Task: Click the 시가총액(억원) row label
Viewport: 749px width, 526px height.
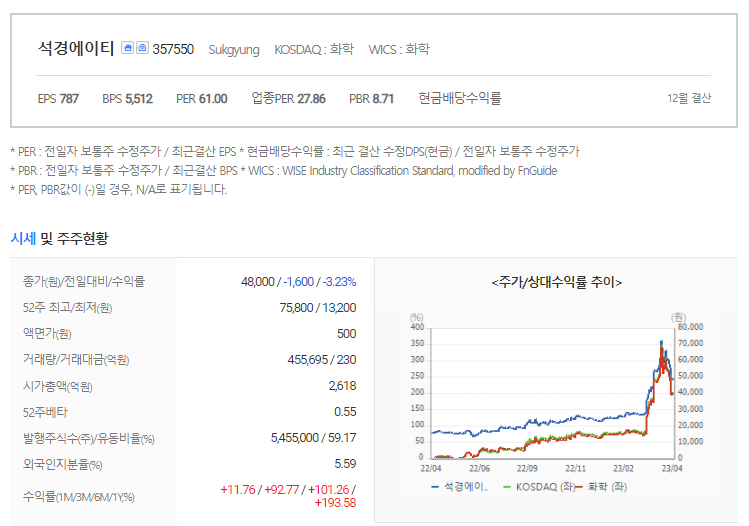Action: click(57, 386)
